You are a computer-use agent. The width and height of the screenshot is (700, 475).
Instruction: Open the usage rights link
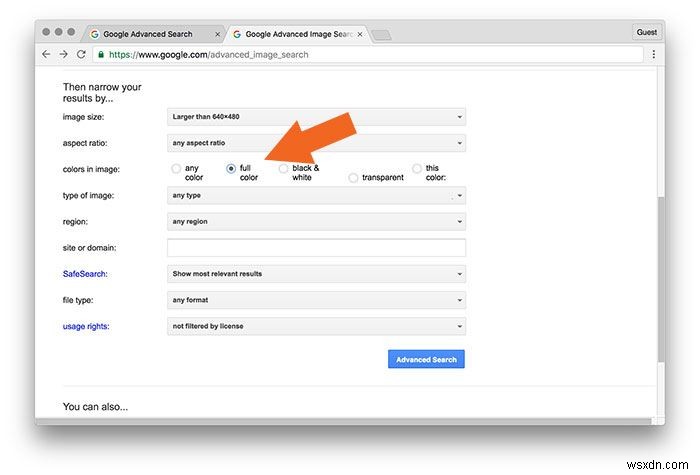click(86, 326)
